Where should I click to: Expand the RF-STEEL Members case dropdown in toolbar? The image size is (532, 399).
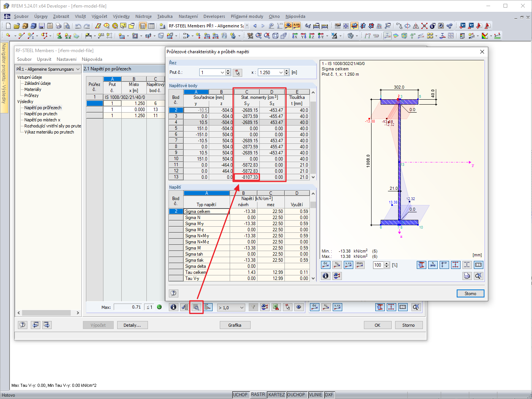point(247,26)
